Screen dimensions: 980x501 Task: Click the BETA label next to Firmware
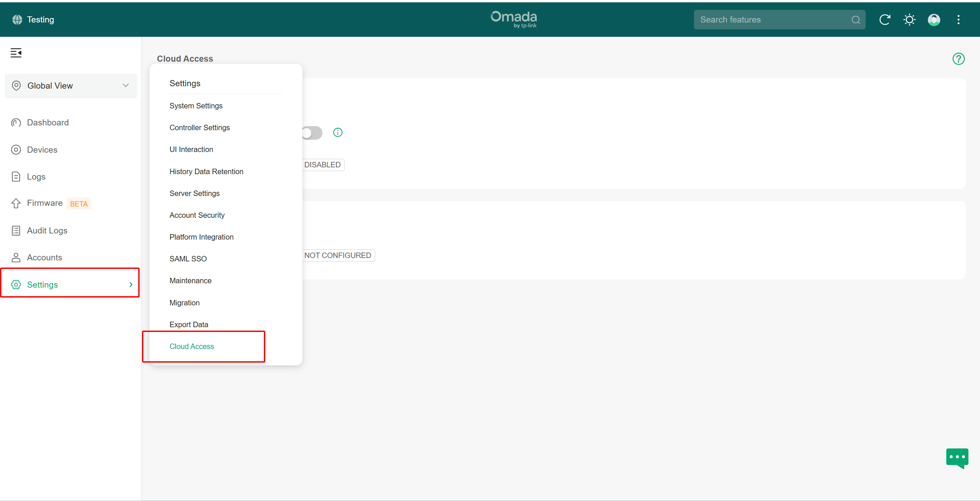[79, 204]
